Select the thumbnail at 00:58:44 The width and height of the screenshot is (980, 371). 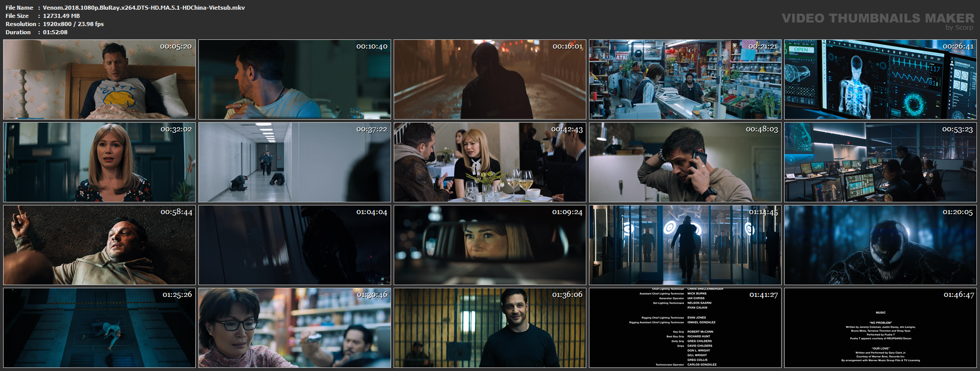pos(99,245)
